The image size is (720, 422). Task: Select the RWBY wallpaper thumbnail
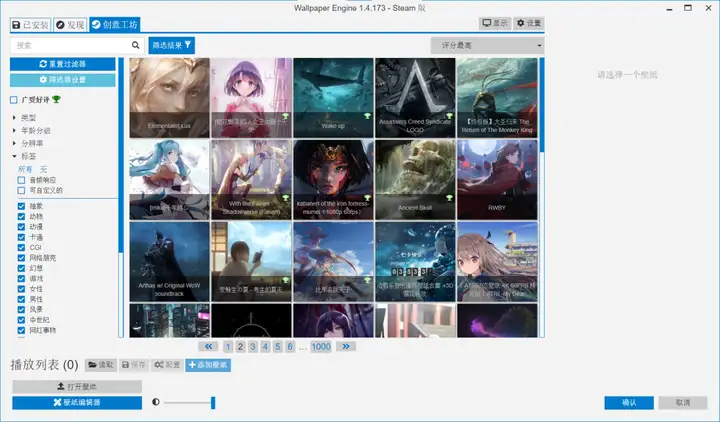point(497,180)
